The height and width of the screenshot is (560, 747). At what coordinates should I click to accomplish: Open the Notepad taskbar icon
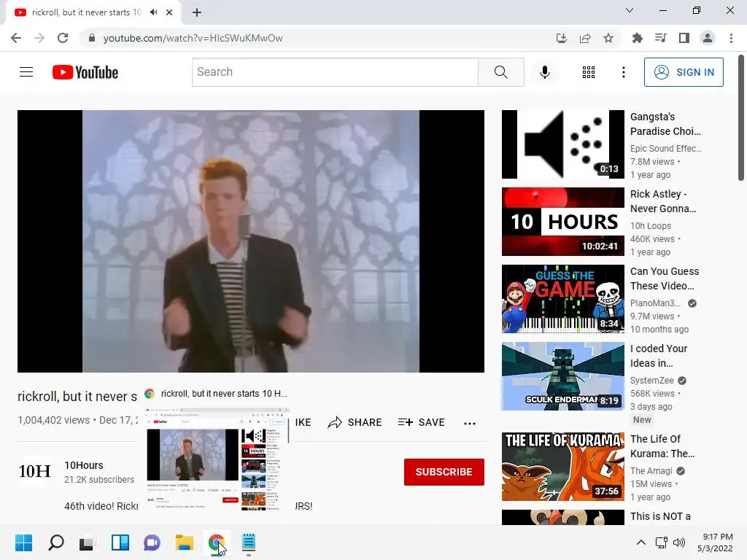point(248,542)
